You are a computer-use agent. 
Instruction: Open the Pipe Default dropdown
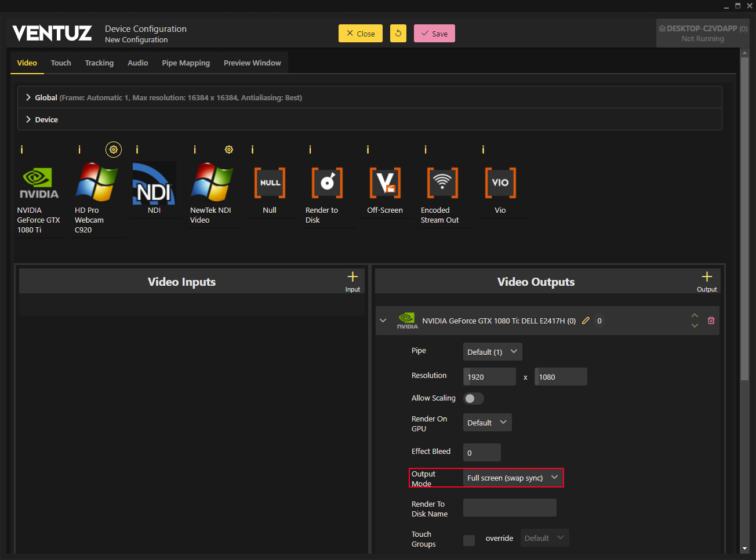(x=492, y=352)
